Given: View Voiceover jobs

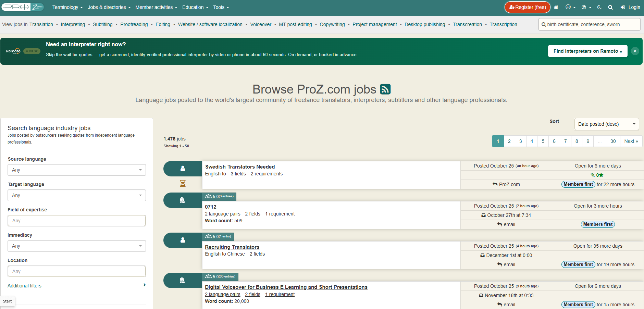Looking at the screenshot, I should pyautogui.click(x=261, y=24).
